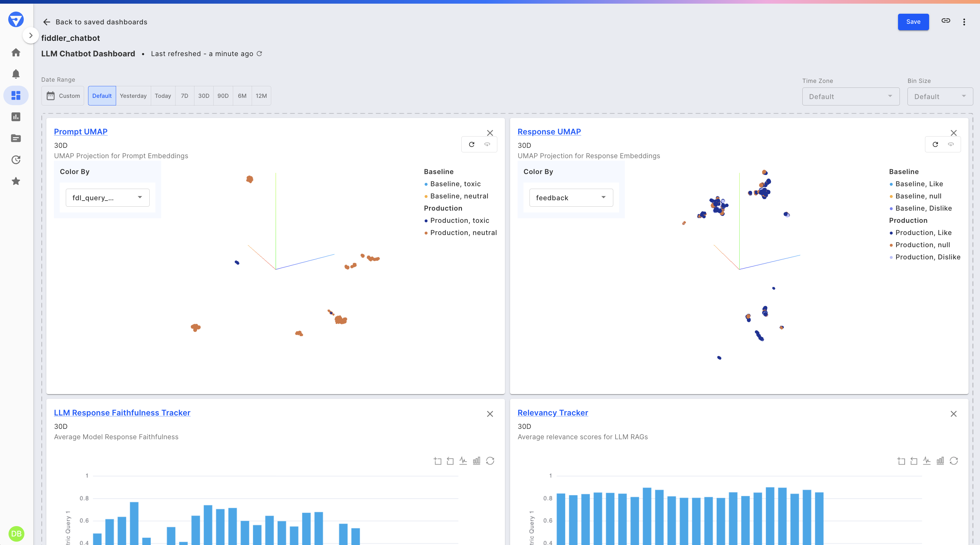Save the LLM Chatbot Dashboard
Viewport: 980px width, 545px height.
coord(913,22)
